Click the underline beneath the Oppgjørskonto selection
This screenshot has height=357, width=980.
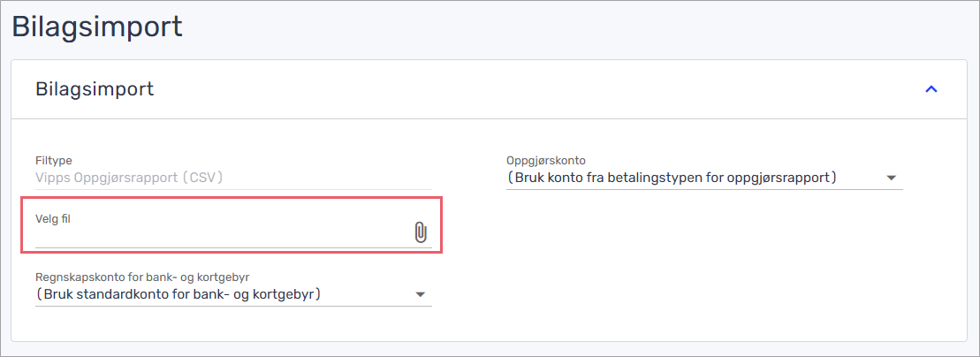point(704,189)
